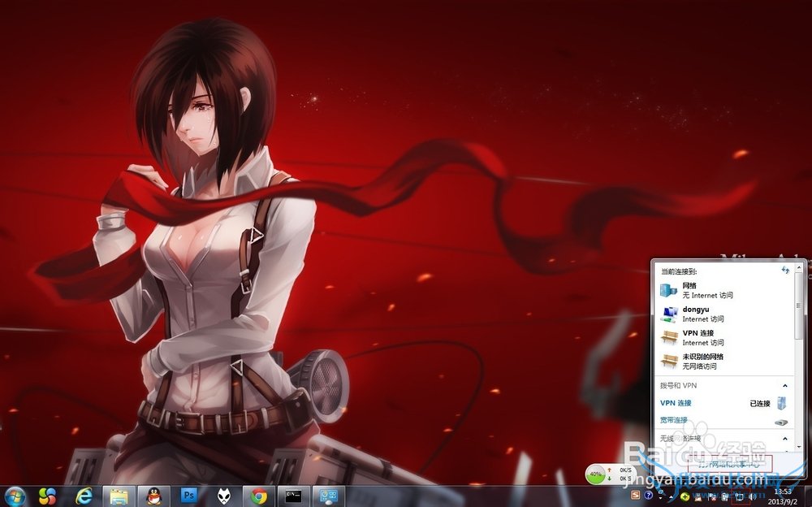Screen dimensions: 812x507
Task: Click the network tray icon
Action: pos(738,496)
